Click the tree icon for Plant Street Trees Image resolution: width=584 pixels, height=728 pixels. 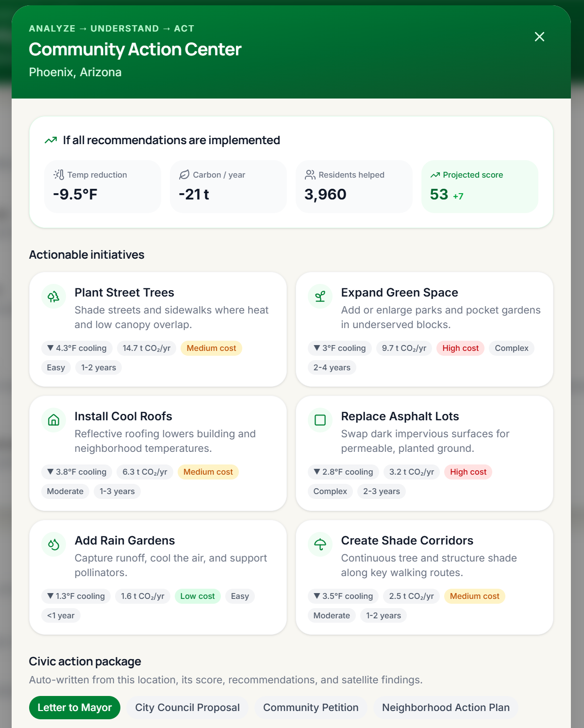(x=53, y=297)
